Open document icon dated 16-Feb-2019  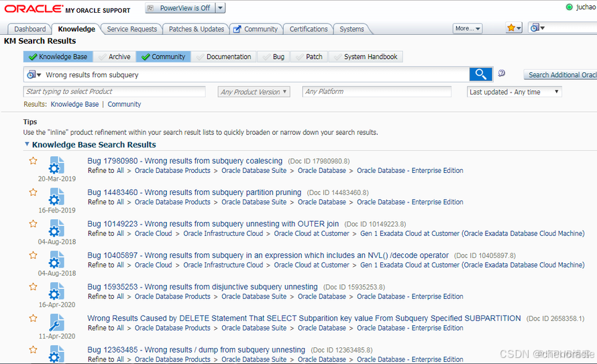pyautogui.click(x=56, y=196)
